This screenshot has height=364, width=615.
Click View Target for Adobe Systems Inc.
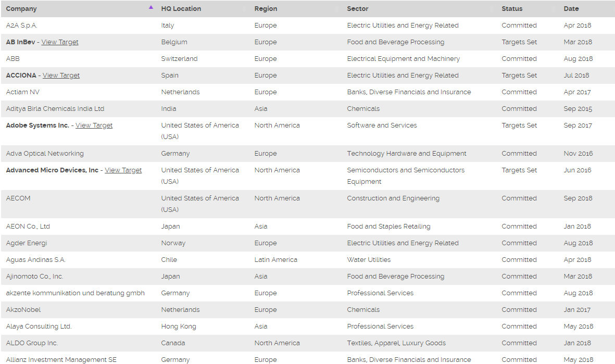94,125
